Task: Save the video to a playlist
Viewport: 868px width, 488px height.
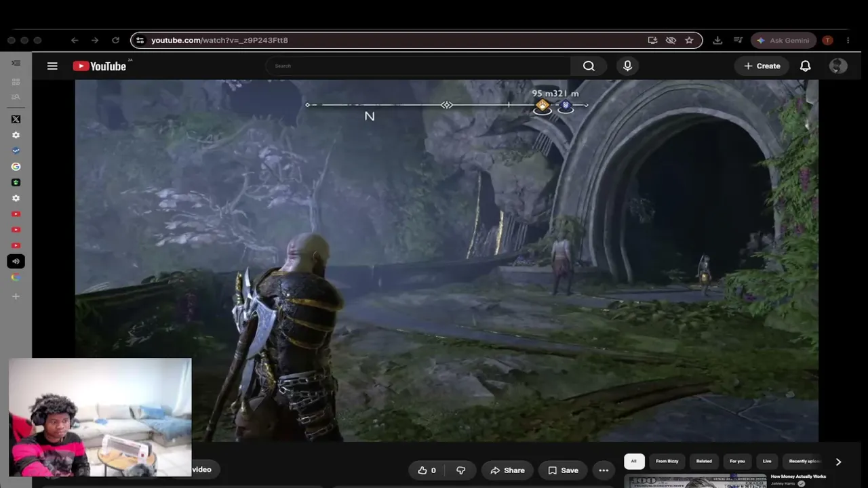Action: (563, 470)
